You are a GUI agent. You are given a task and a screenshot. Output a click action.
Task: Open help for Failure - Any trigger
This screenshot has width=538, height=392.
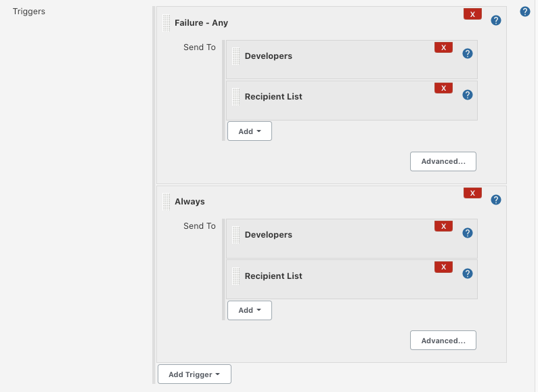coord(495,21)
